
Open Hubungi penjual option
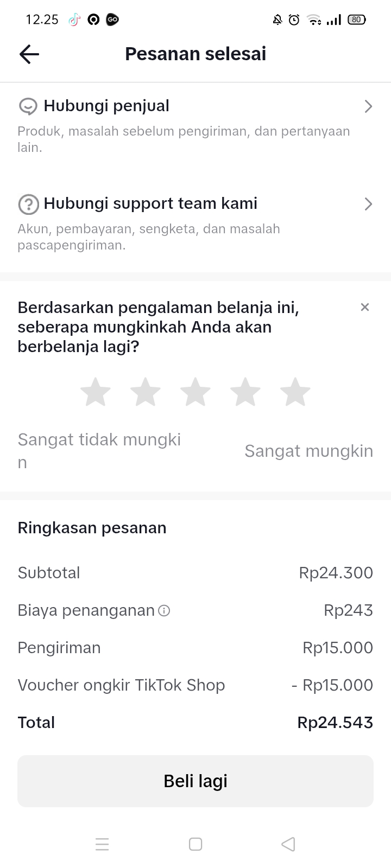[106, 106]
